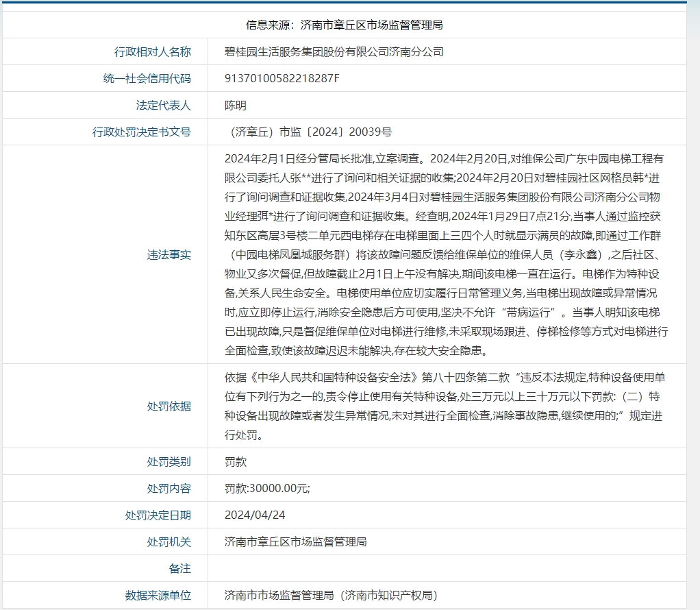700x610 pixels.
Task: Select the label 处罚机关
Action: 169,542
